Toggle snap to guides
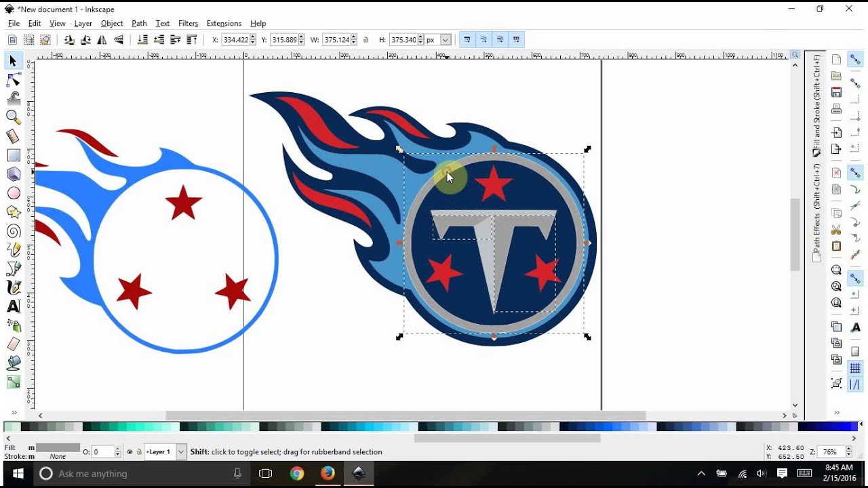This screenshot has height=488, width=868. click(855, 384)
